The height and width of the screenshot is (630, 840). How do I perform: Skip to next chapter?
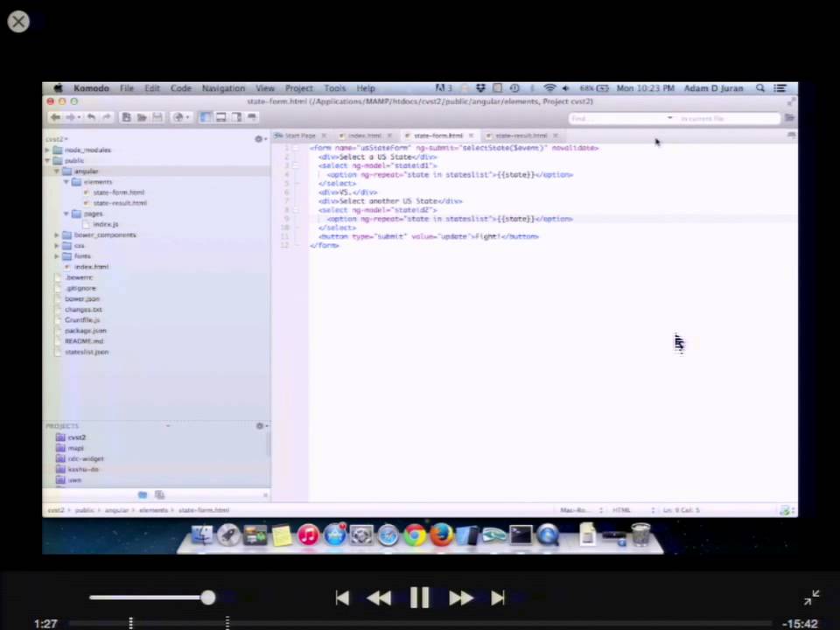(x=498, y=598)
